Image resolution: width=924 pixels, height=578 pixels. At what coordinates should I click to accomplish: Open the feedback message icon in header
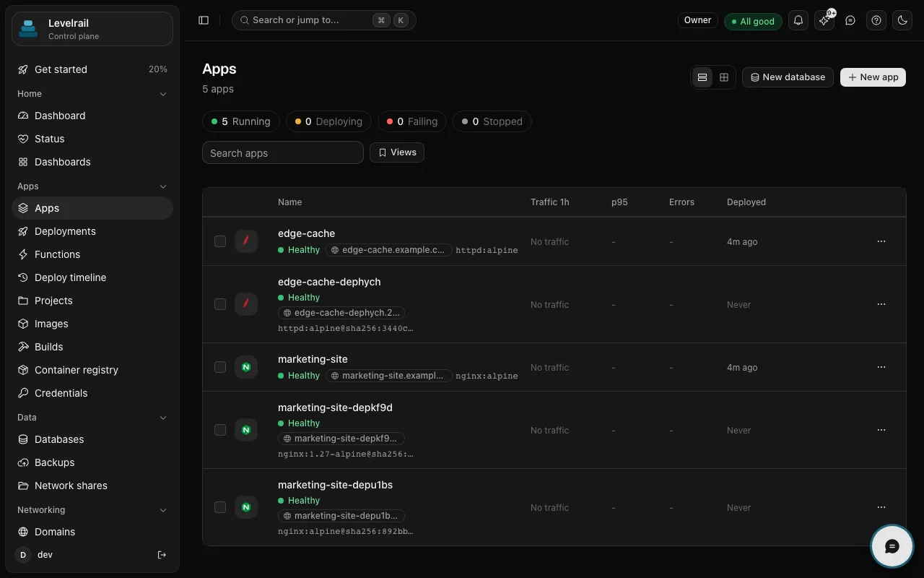pyautogui.click(x=850, y=20)
